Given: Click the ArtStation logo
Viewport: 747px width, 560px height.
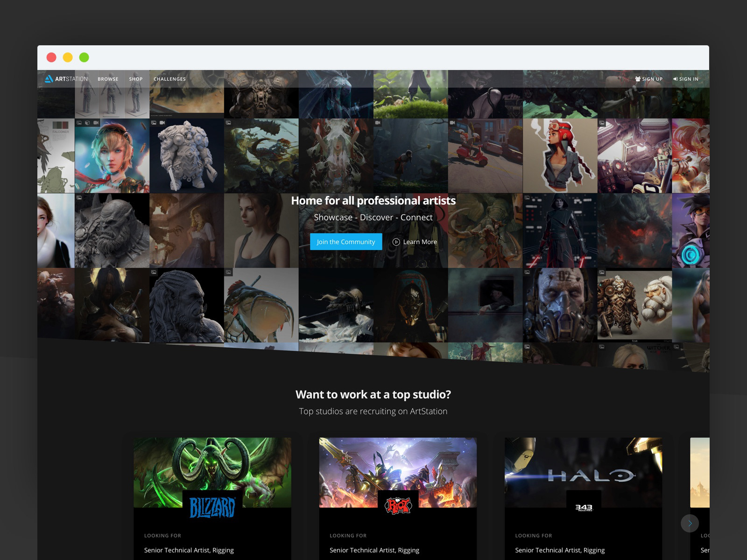Looking at the screenshot, I should [x=66, y=79].
